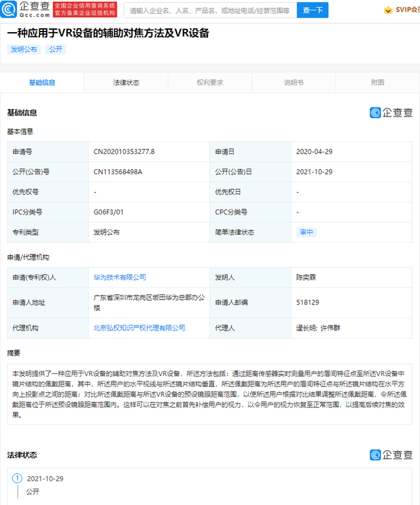Click the SVIP会员 label

[x=408, y=10]
